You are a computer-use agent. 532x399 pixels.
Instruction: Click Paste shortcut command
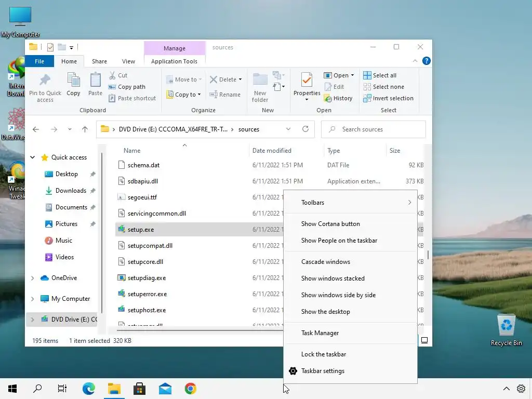pos(132,98)
